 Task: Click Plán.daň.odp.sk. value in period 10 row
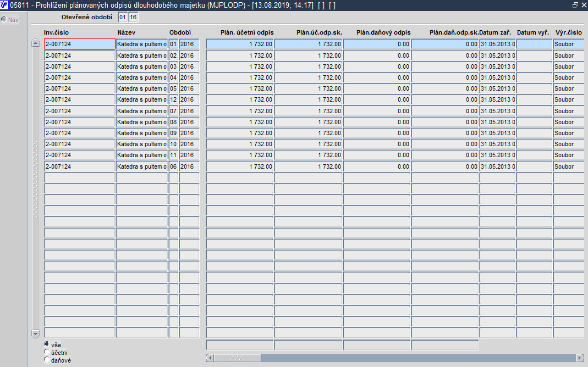(445, 144)
